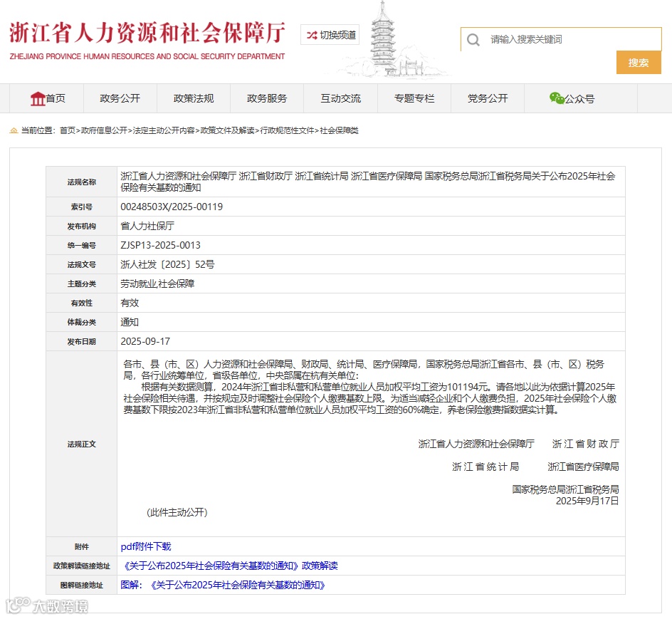Click the unified number ZJSP13-2025-0013

160,245
